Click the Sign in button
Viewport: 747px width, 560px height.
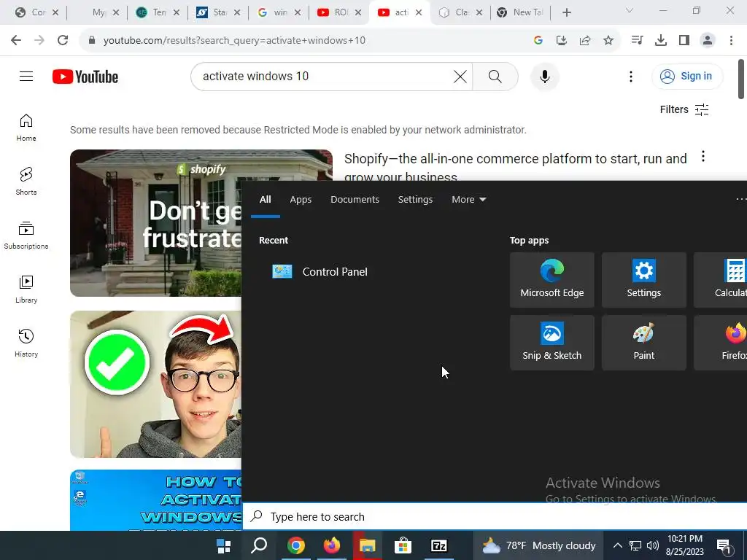tap(687, 76)
